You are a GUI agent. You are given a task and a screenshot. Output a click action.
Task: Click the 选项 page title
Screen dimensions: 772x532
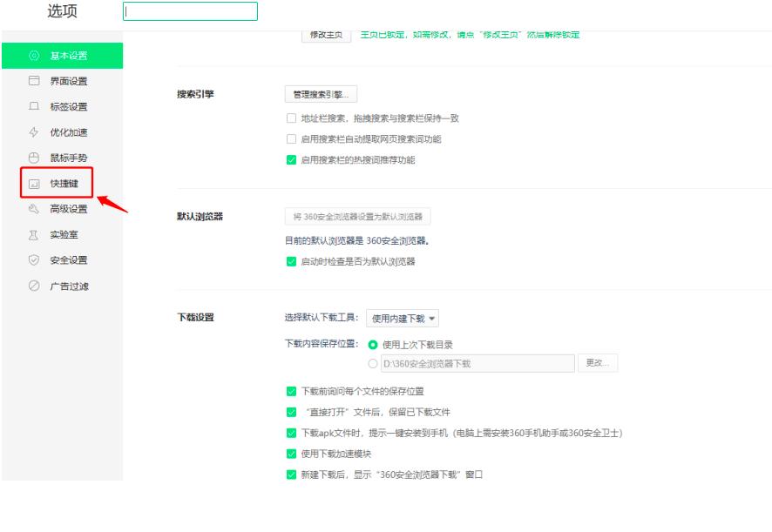point(62,10)
